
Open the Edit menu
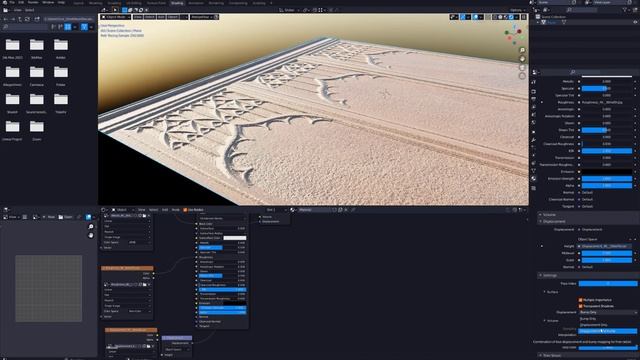point(21,2)
